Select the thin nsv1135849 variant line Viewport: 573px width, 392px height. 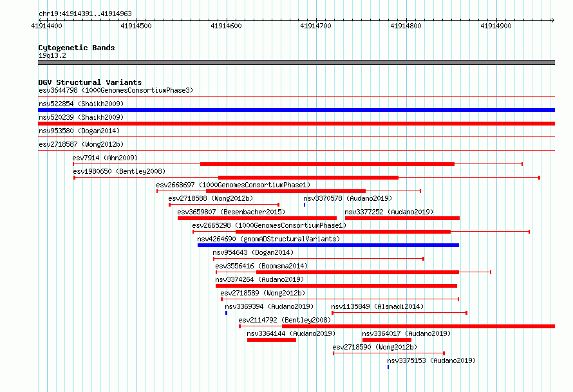[x=399, y=313]
